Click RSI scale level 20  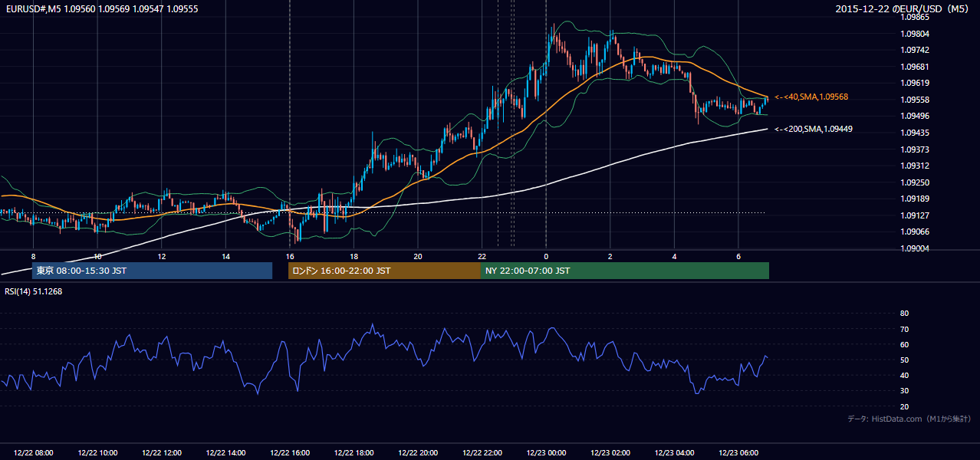(904, 406)
